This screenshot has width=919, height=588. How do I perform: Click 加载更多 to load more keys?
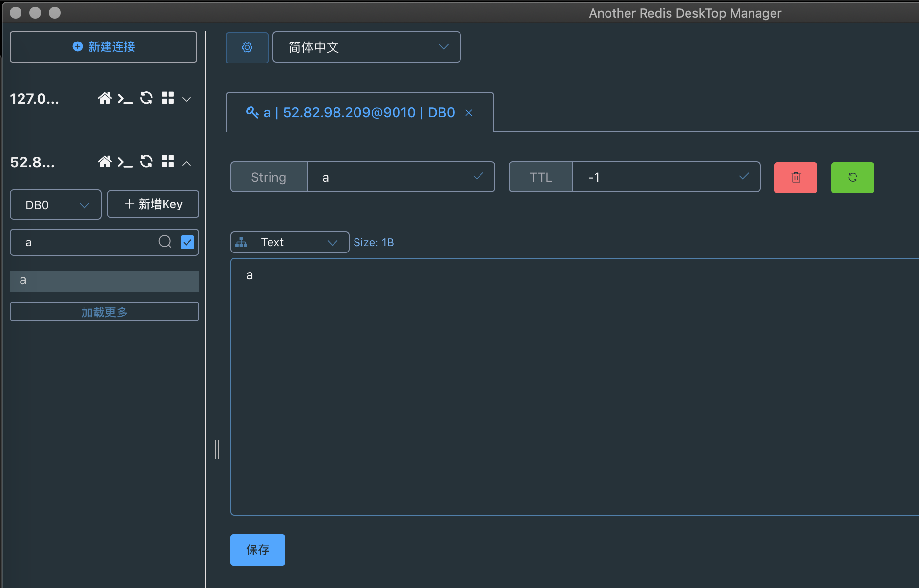(104, 312)
